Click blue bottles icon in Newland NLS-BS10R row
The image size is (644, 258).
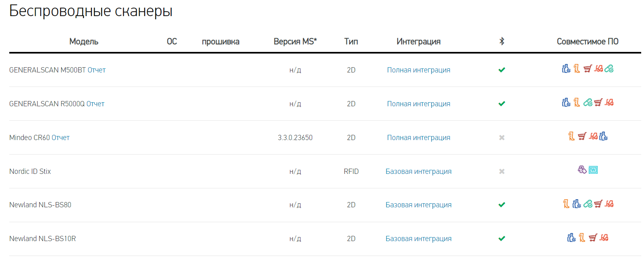pos(571,237)
